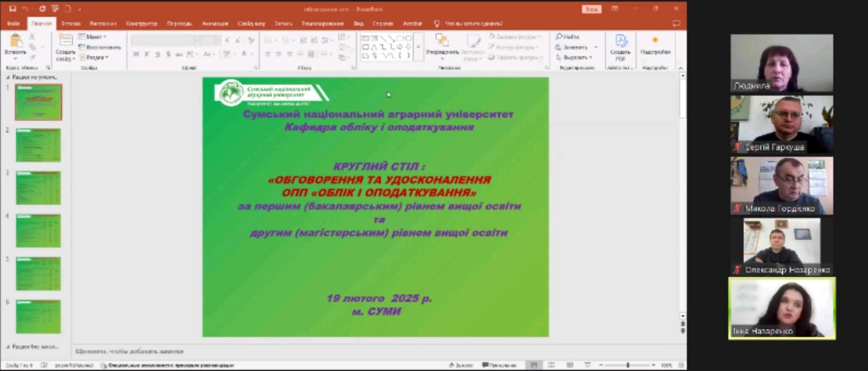Toggle Bold (Ж) formatting
This screenshot has height=371, width=868.
click(136, 54)
